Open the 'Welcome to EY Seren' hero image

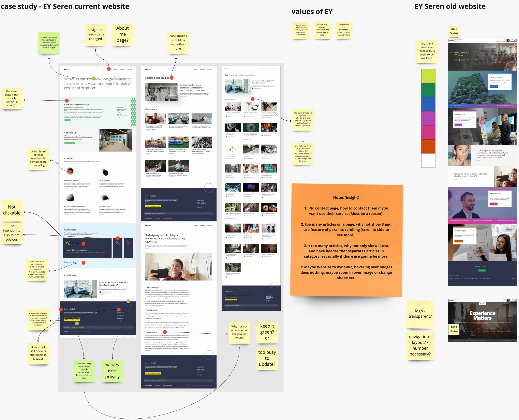[482, 57]
